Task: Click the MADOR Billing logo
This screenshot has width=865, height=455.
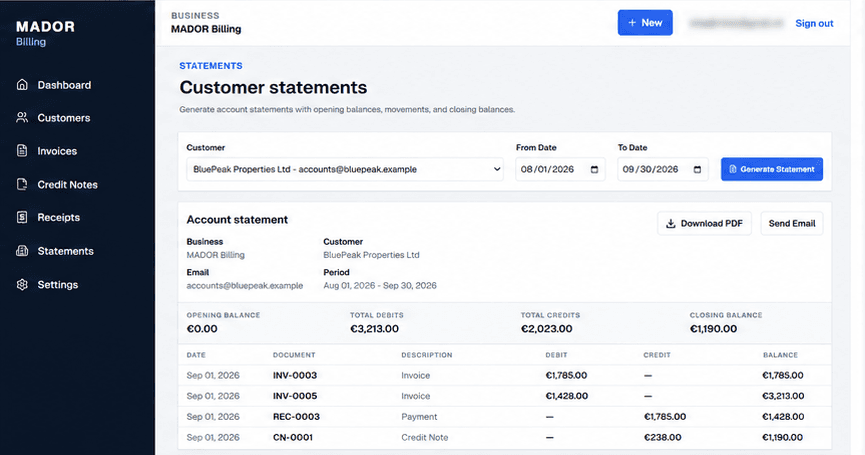Action: [x=45, y=33]
